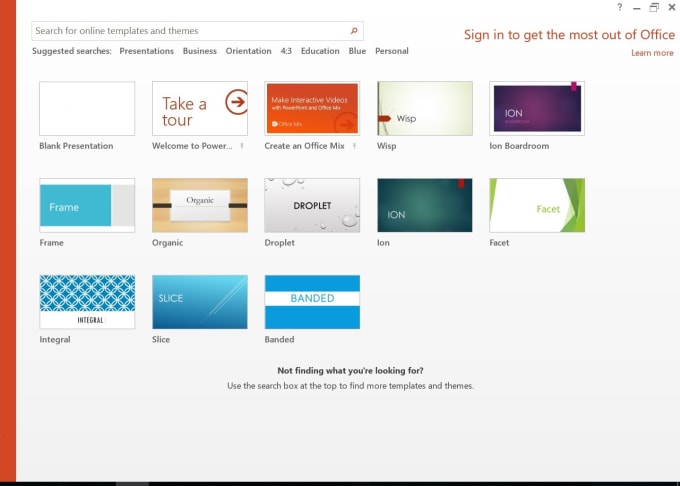This screenshot has height=486, width=680.
Task: Choose the Make Interactive Videos template
Action: point(312,108)
